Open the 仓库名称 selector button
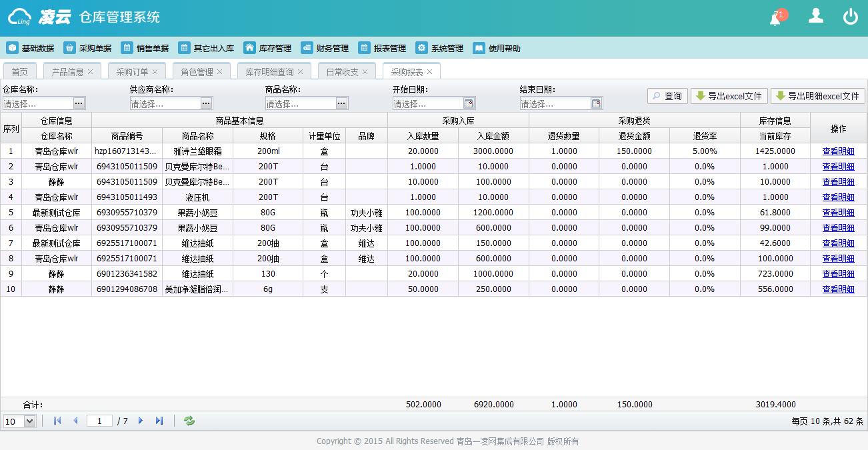The image size is (868, 450). (79, 103)
